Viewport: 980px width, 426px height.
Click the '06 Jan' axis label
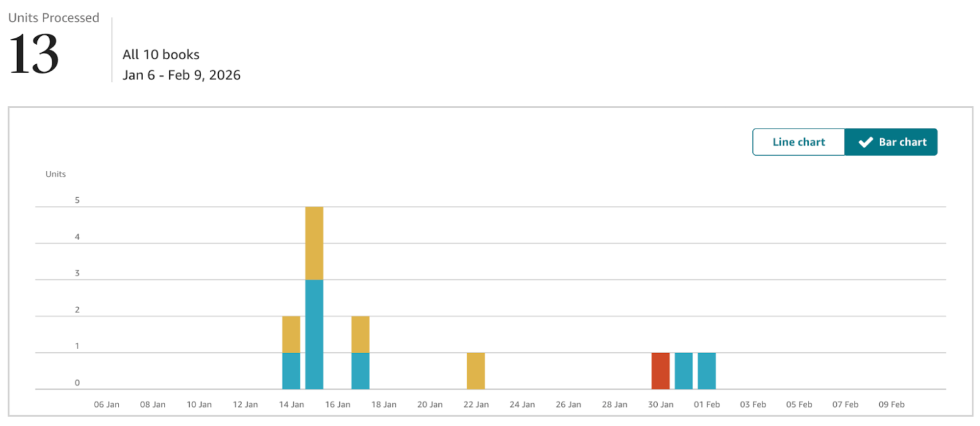click(107, 405)
